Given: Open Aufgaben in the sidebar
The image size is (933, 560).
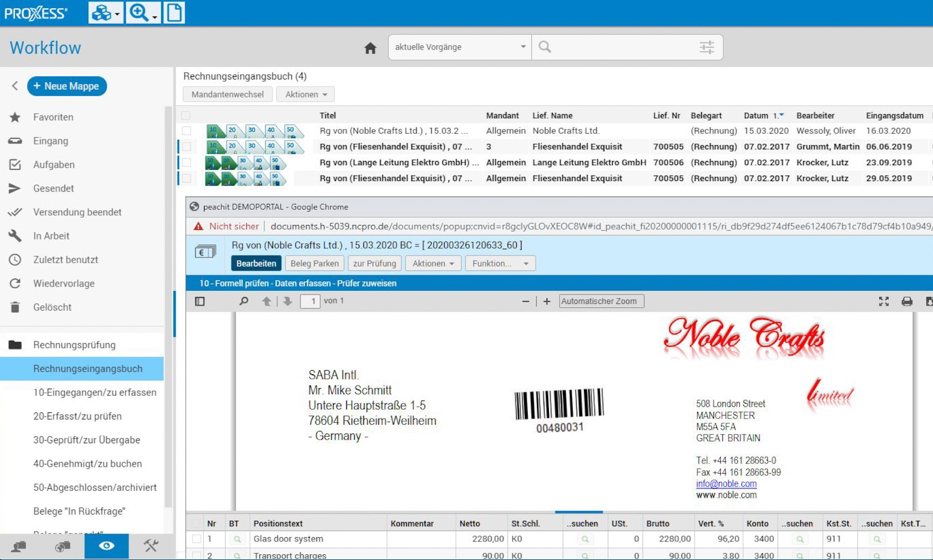Looking at the screenshot, I should tap(54, 165).
